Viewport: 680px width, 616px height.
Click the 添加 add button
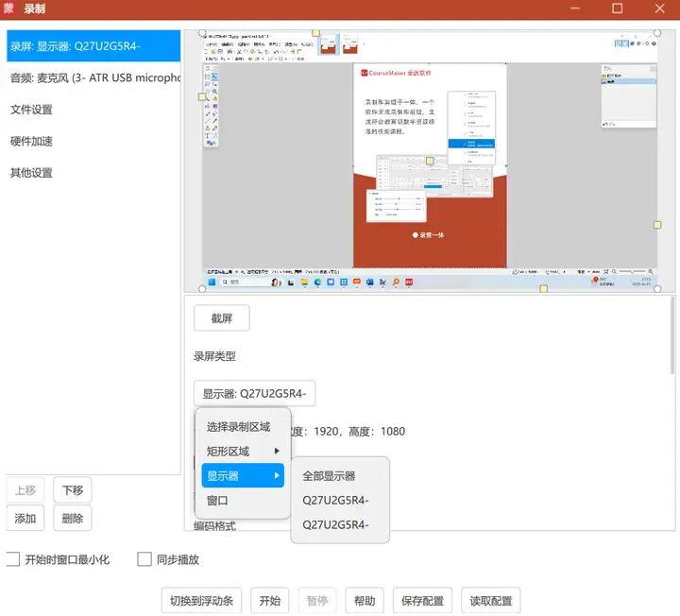pos(25,518)
